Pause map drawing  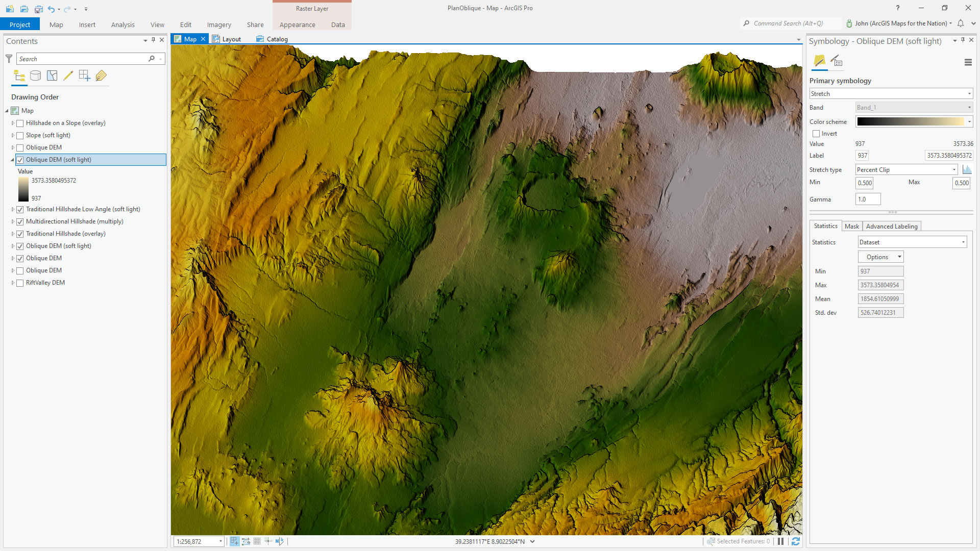780,541
